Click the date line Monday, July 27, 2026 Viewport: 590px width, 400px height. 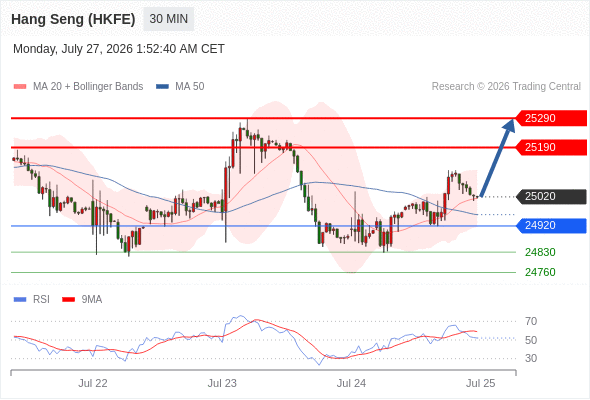[119, 49]
